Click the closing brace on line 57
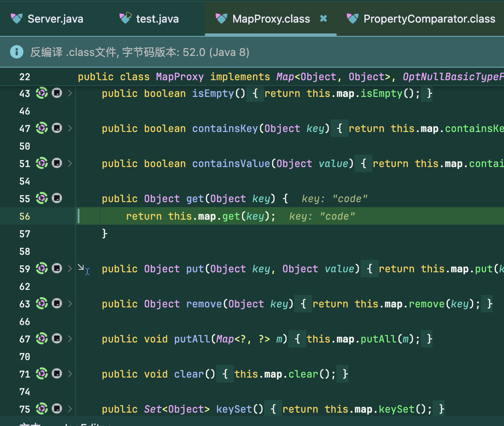 (x=105, y=233)
